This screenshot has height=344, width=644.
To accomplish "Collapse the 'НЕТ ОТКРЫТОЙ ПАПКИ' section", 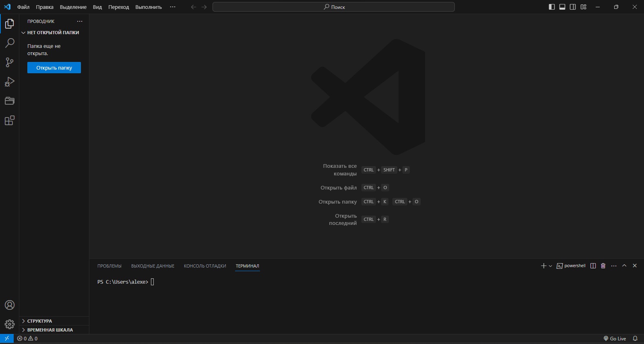I will [54, 33].
